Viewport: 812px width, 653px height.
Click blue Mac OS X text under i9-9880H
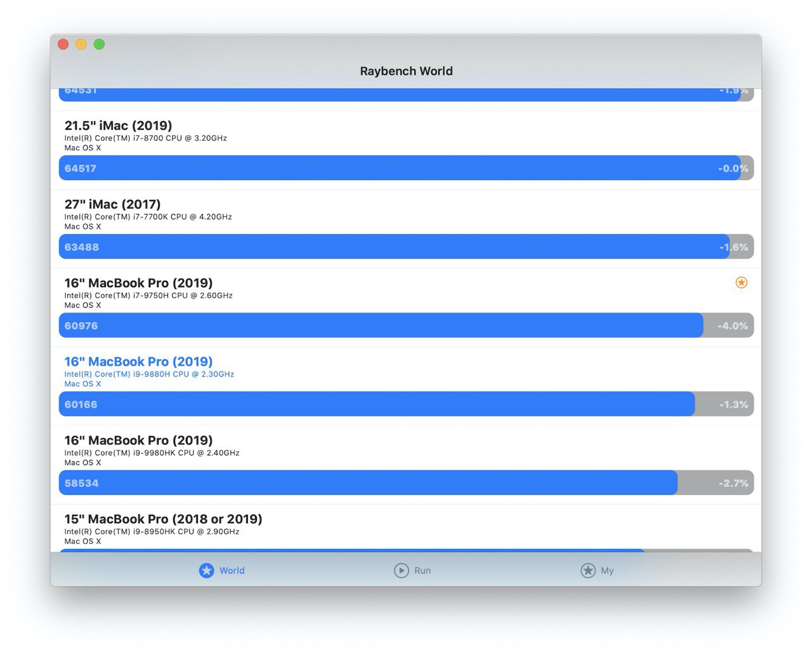[x=82, y=384]
